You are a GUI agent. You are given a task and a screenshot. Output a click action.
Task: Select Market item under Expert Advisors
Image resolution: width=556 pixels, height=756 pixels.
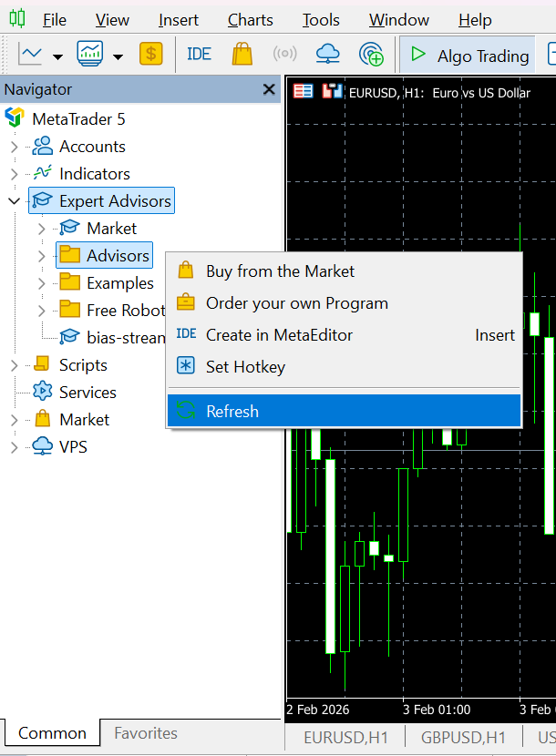click(111, 228)
